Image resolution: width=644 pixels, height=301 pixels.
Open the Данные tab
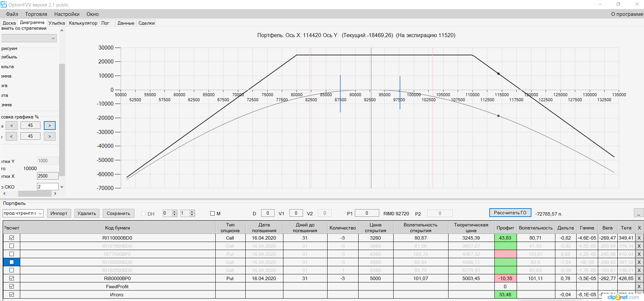[x=126, y=23]
